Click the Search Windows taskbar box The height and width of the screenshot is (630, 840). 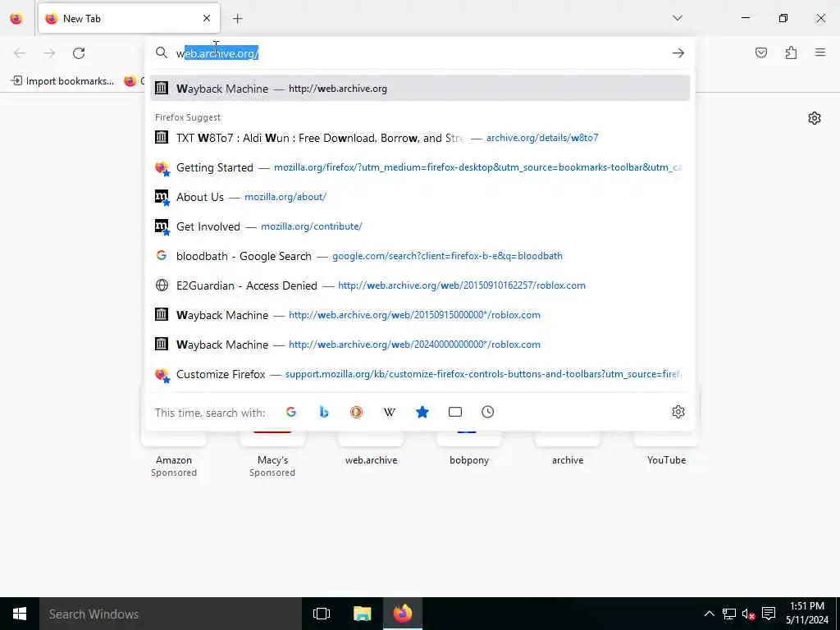(x=171, y=614)
